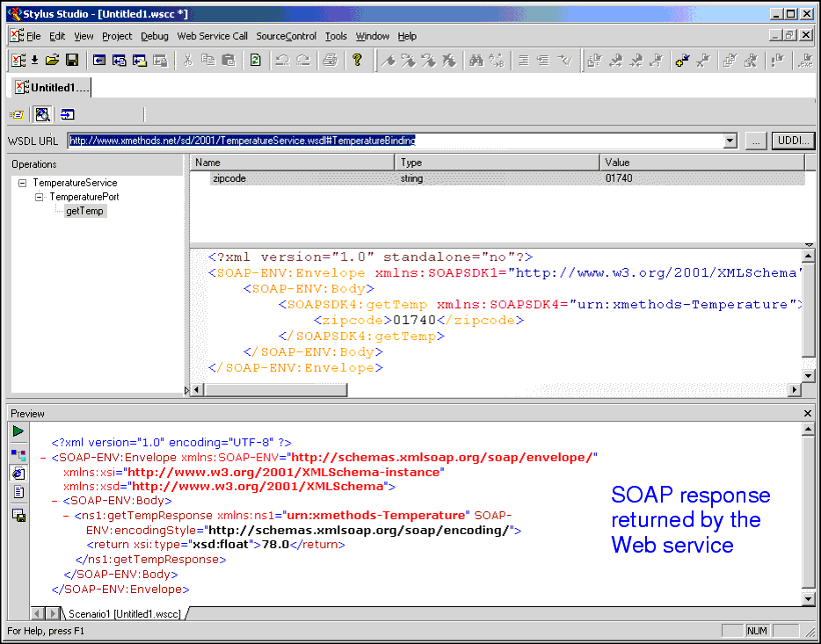Switch Preview to tree view icon

point(18,453)
